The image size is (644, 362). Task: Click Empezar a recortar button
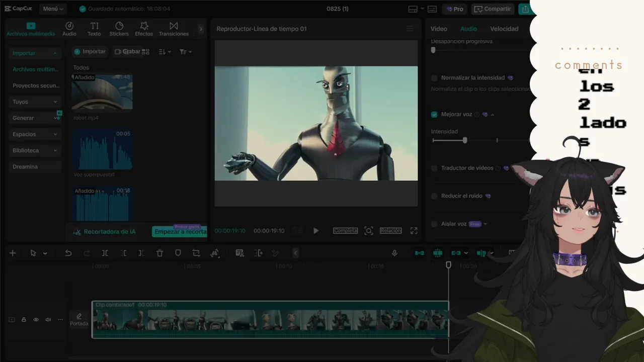(x=180, y=232)
